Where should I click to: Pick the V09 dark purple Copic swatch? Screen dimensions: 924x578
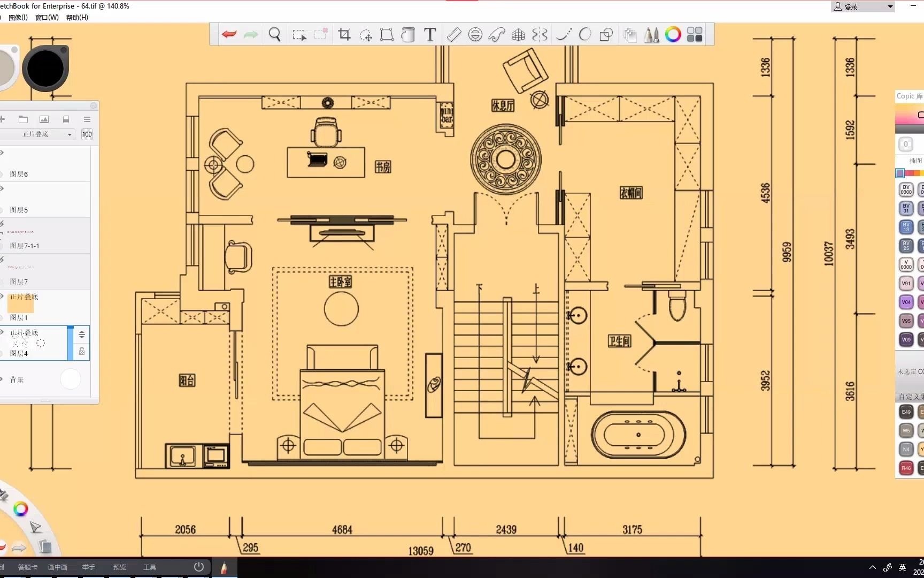click(906, 339)
